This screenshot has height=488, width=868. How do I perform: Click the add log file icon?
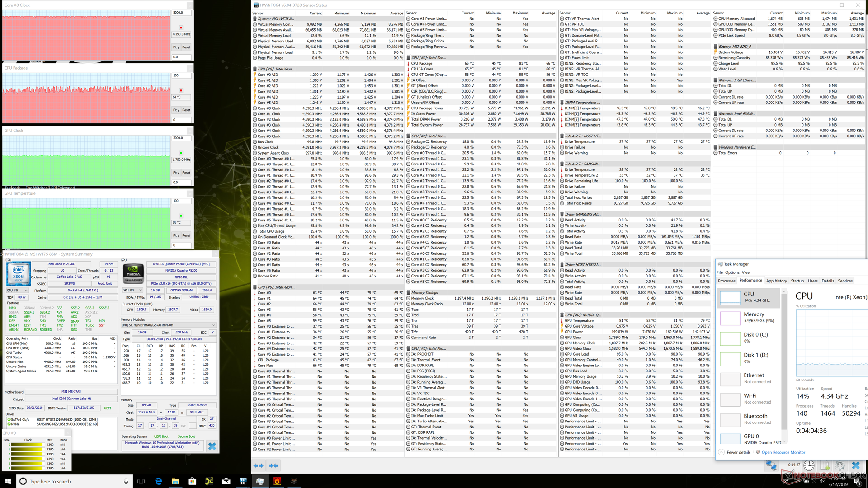tap(825, 465)
